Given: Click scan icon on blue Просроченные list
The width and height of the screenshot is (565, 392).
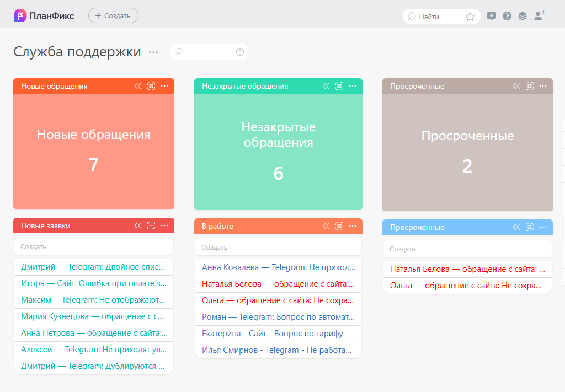Looking at the screenshot, I should [x=530, y=227].
